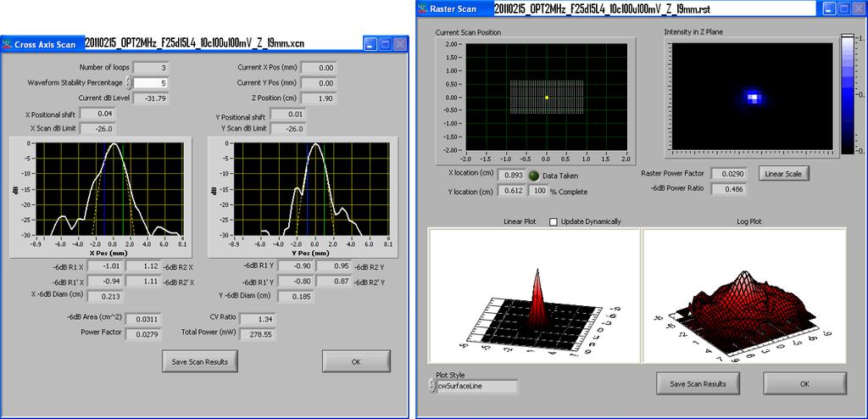Click the Cross Axis Scan window LabVIEW icon
This screenshot has height=419, width=868.
pos(7,44)
